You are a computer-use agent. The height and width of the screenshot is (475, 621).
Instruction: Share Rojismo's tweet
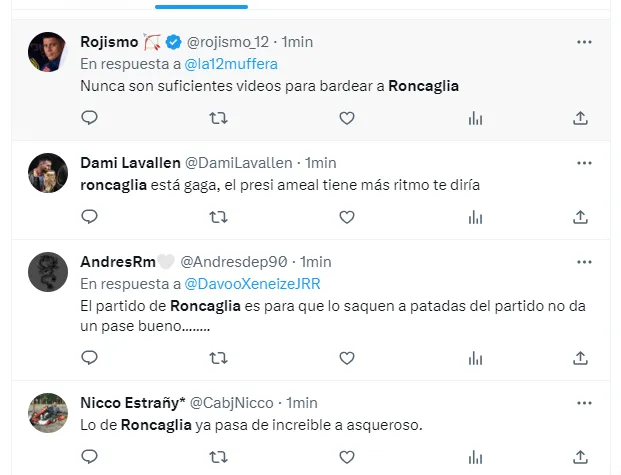pos(580,118)
